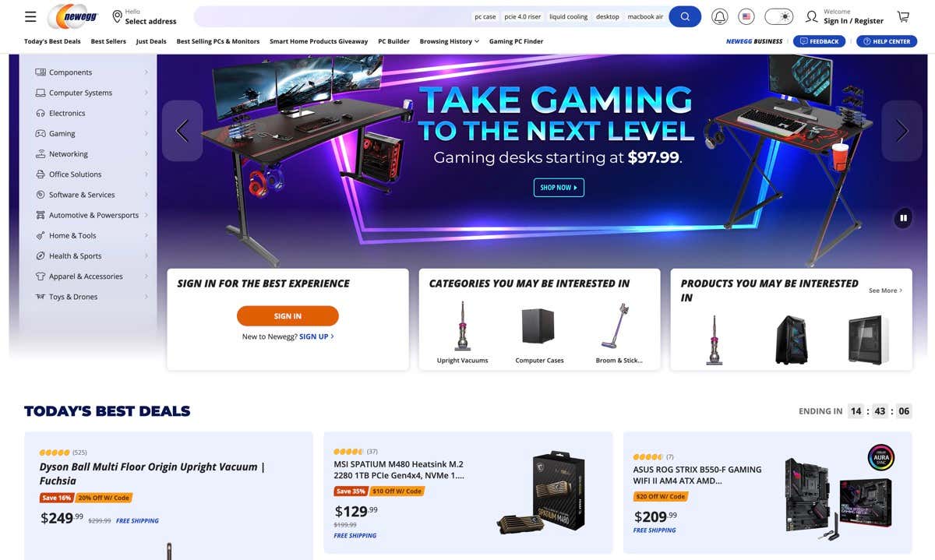Expand the Browsing History dropdown
The height and width of the screenshot is (560, 935).
(x=449, y=41)
